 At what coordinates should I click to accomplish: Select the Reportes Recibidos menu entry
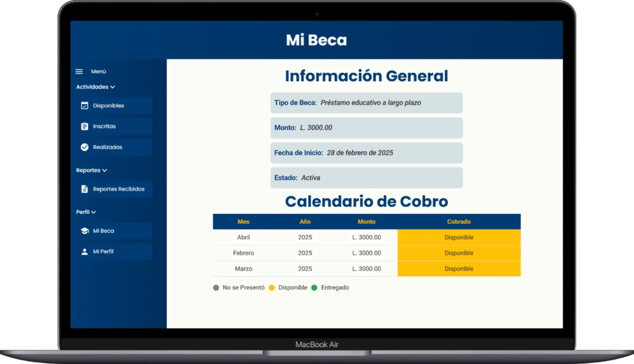click(x=119, y=189)
